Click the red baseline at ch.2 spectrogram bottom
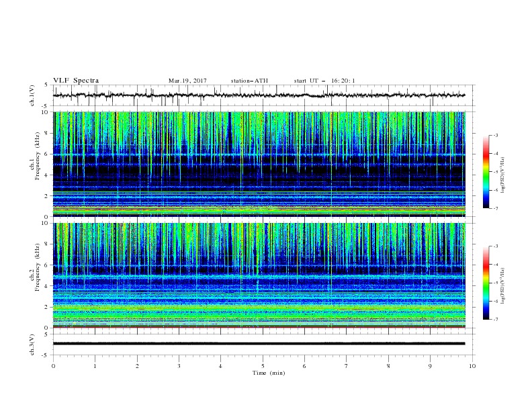 click(x=259, y=327)
